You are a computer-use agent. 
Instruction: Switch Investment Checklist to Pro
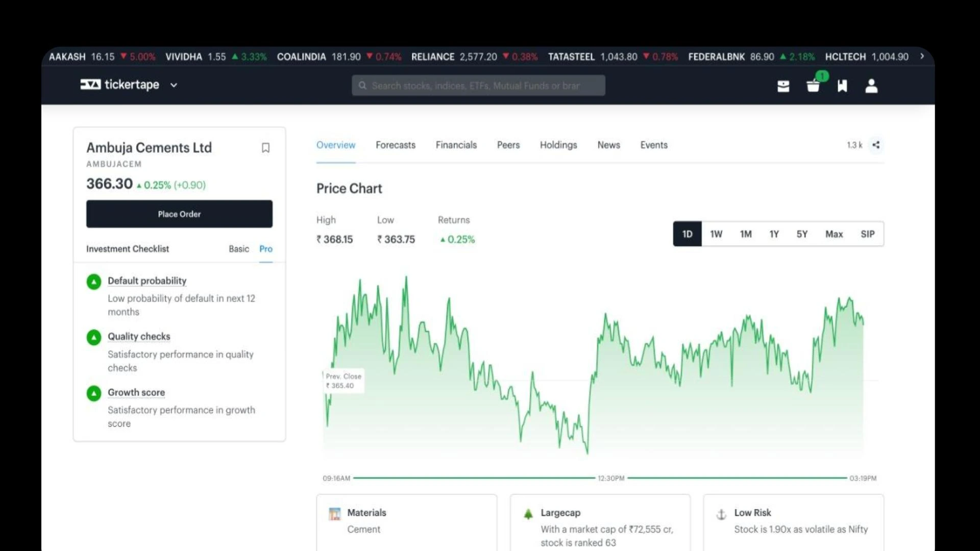click(266, 249)
